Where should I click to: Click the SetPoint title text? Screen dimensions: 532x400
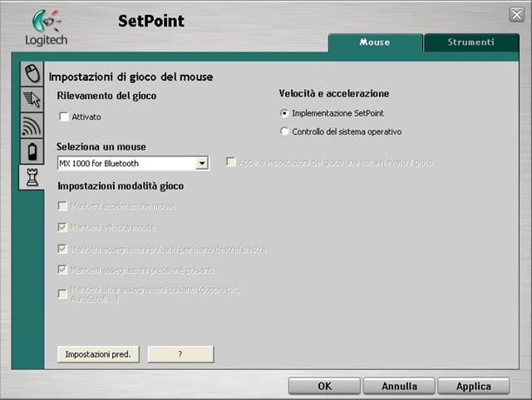(151, 21)
